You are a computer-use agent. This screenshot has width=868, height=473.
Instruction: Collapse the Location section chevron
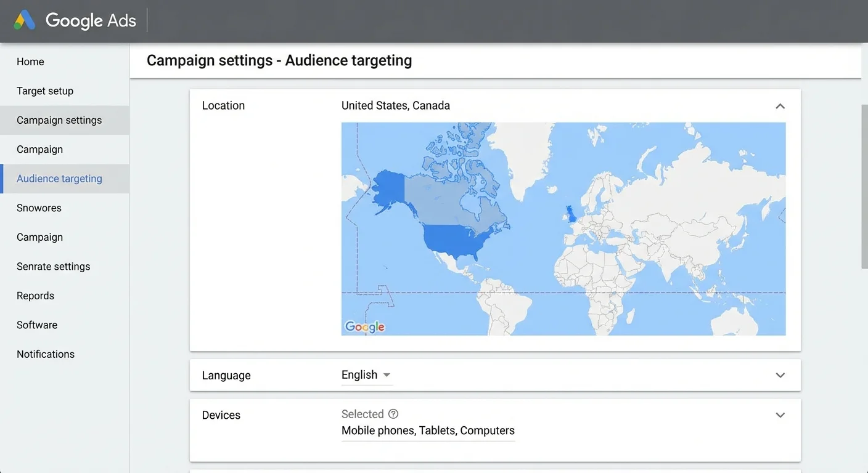[x=780, y=106]
